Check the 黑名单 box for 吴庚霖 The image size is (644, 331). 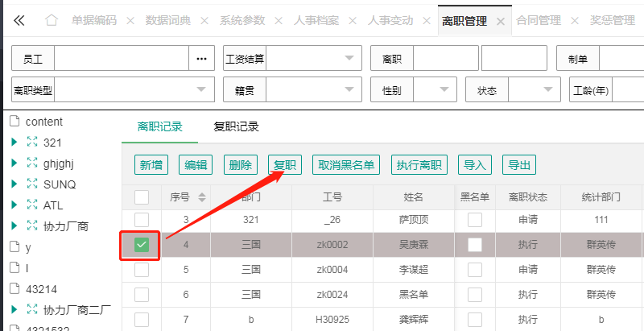(475, 245)
